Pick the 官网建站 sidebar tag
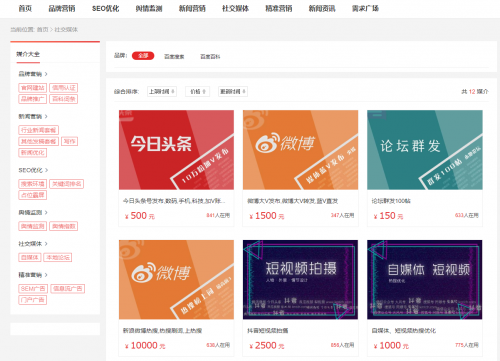Viewport: 500px width, 361px height. tap(33, 88)
